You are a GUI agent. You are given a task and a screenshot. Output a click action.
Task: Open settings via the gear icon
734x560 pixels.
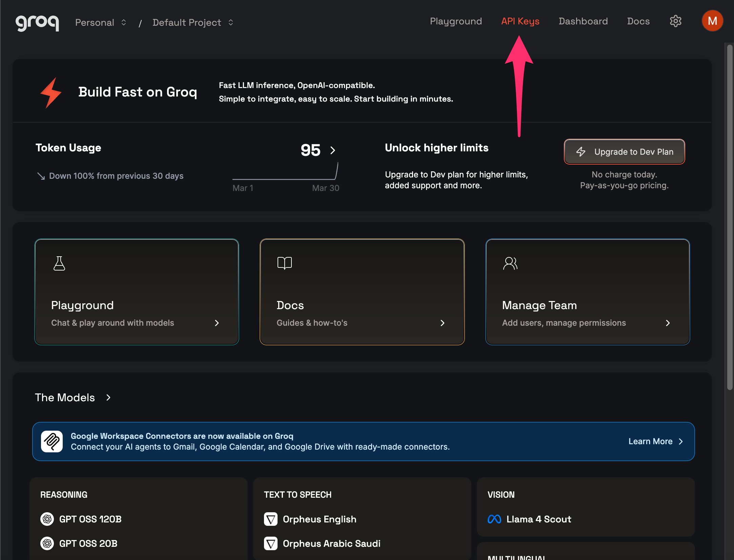point(675,21)
